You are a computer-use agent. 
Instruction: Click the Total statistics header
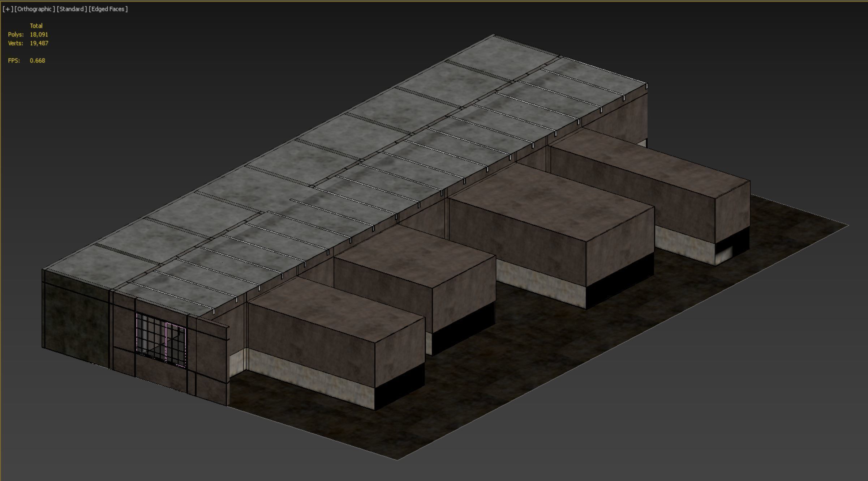(x=36, y=26)
